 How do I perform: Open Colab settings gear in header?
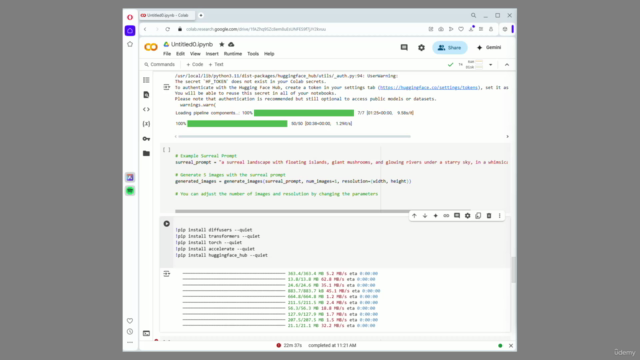(x=421, y=47)
